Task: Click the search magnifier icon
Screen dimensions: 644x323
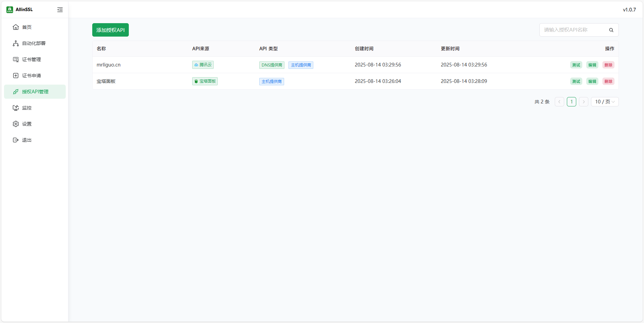Action: (611, 30)
